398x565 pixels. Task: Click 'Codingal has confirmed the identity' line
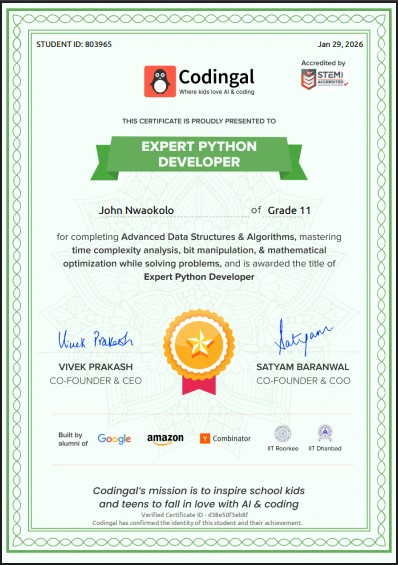coord(197,522)
